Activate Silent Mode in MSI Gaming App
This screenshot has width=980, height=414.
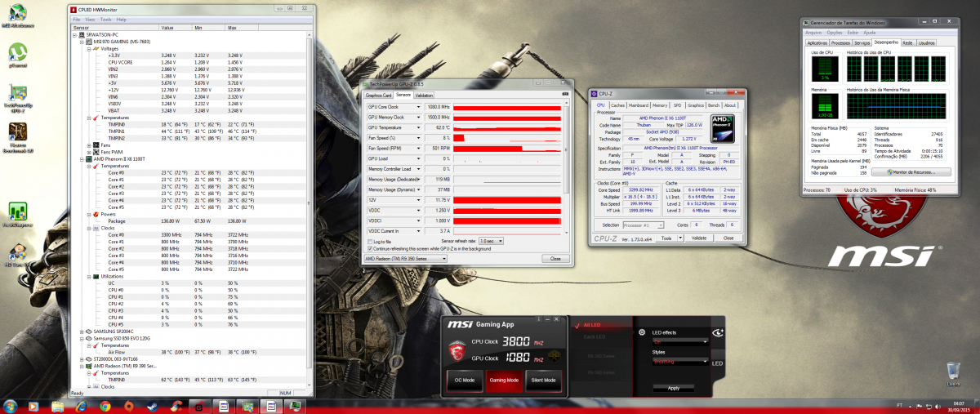543,380
